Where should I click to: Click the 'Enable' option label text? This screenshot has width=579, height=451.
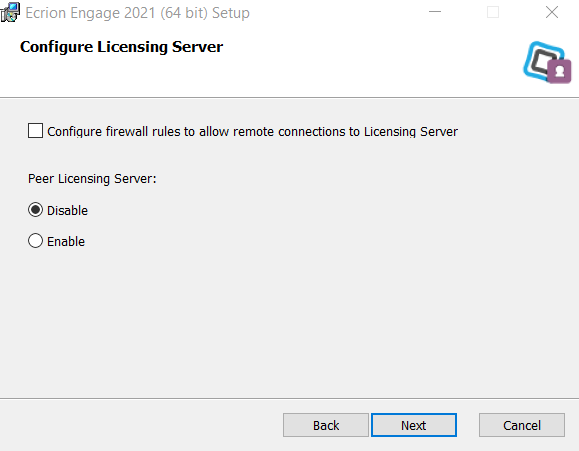(x=66, y=242)
